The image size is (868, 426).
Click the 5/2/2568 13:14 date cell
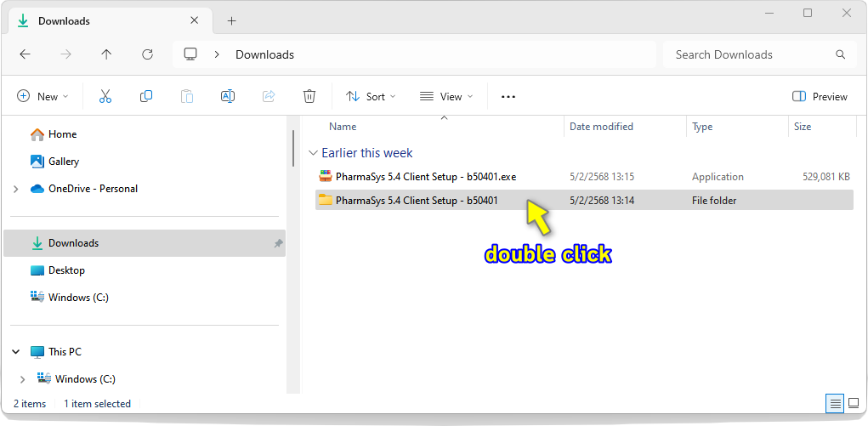602,201
